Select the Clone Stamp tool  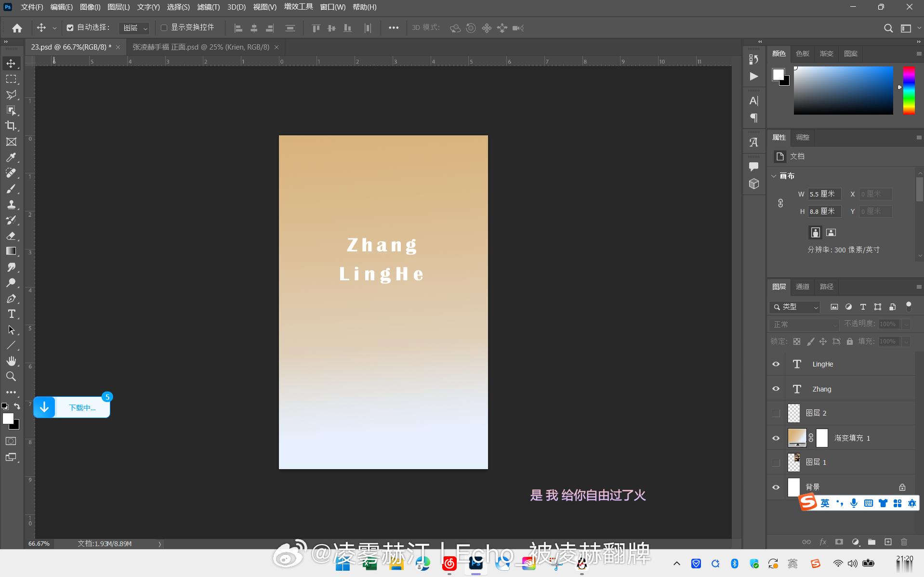[x=11, y=204]
